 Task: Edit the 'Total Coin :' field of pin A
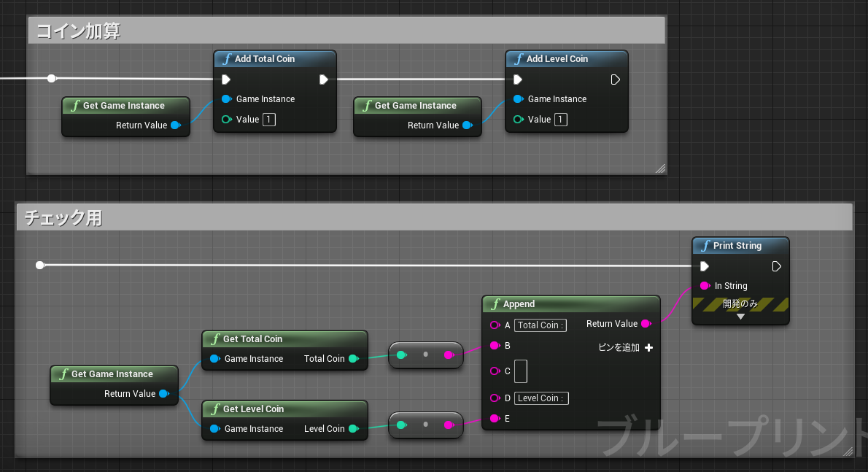[x=540, y=325]
